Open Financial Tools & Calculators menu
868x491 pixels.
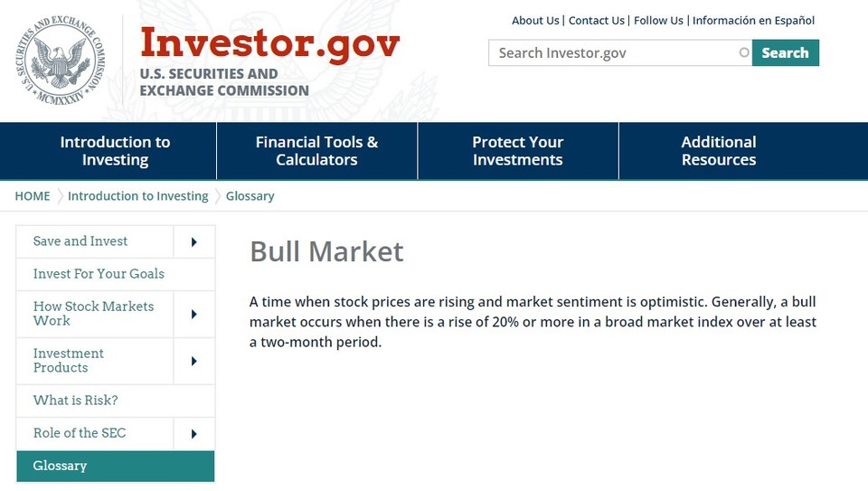316,151
